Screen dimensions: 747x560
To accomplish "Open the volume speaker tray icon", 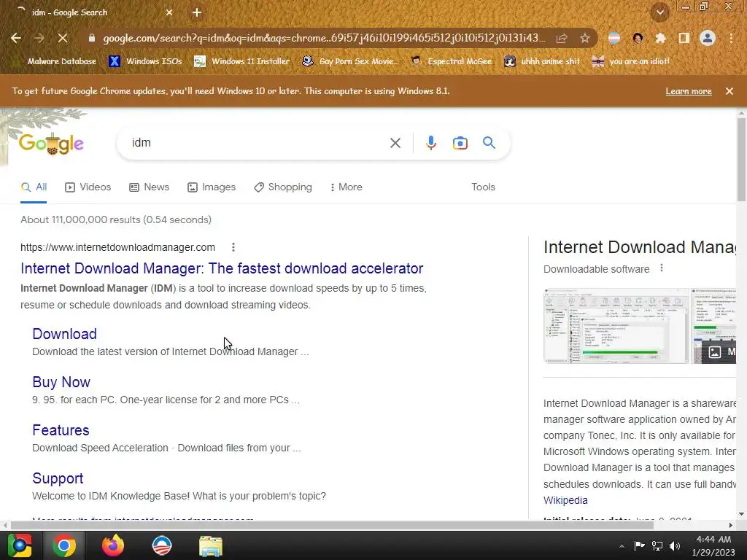I will (x=675, y=545).
